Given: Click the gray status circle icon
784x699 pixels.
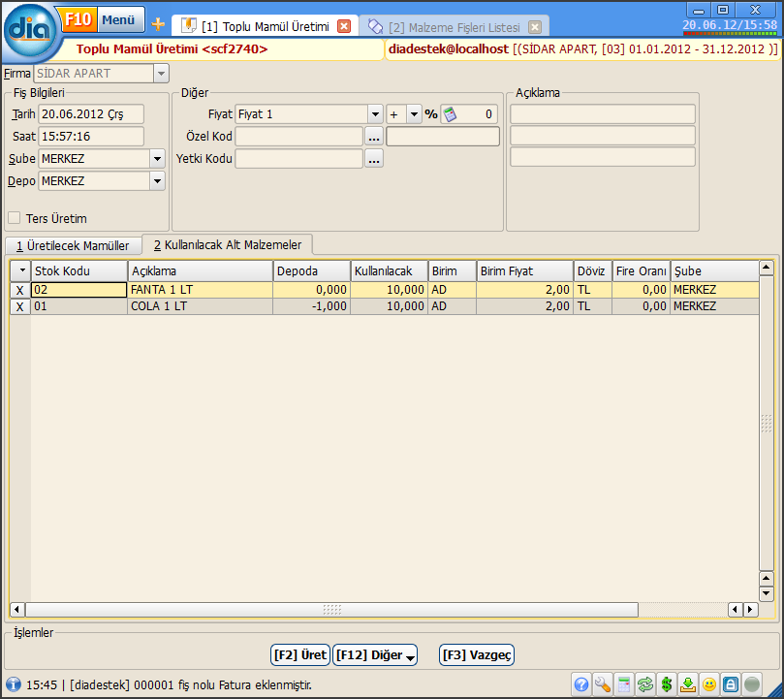Looking at the screenshot, I should [x=752, y=684].
